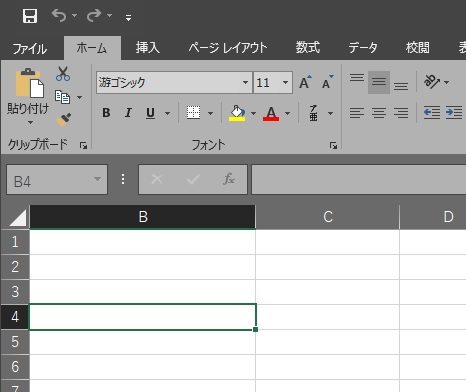Click the Redo arrow icon
Viewport: 466px width, 392px height.
click(94, 15)
